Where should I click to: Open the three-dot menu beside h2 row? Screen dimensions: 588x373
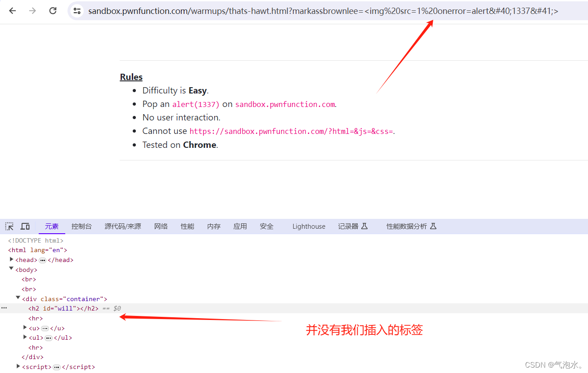pos(4,308)
